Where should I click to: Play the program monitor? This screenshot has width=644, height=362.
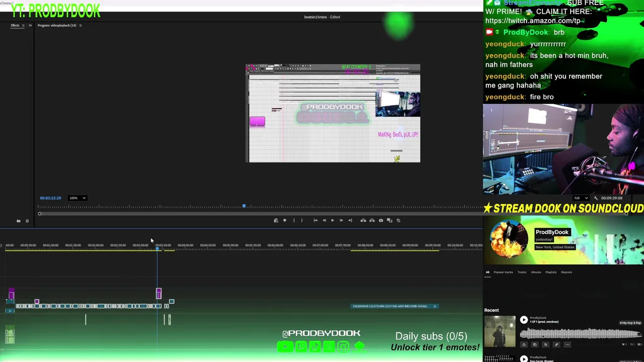pos(333,220)
